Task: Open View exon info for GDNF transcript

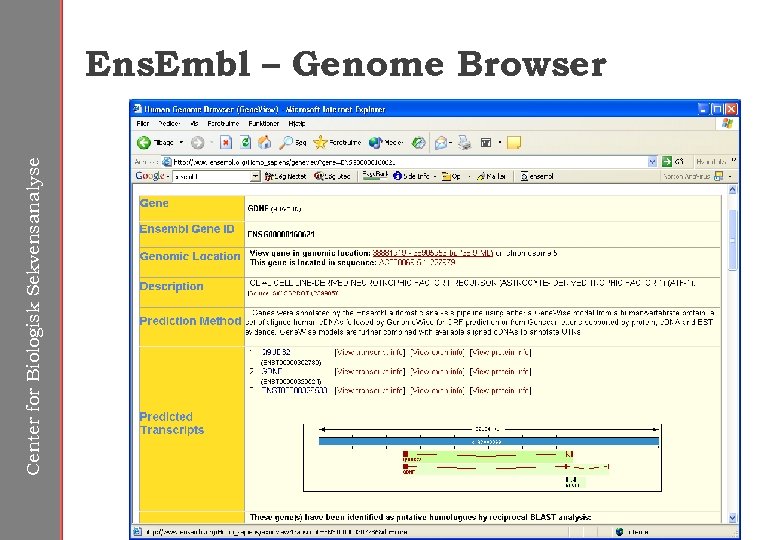Action: click(x=437, y=371)
